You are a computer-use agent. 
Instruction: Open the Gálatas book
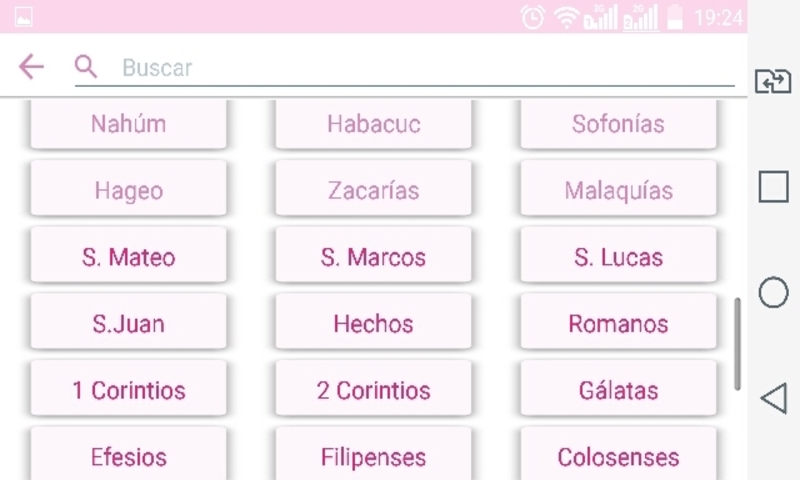point(618,391)
